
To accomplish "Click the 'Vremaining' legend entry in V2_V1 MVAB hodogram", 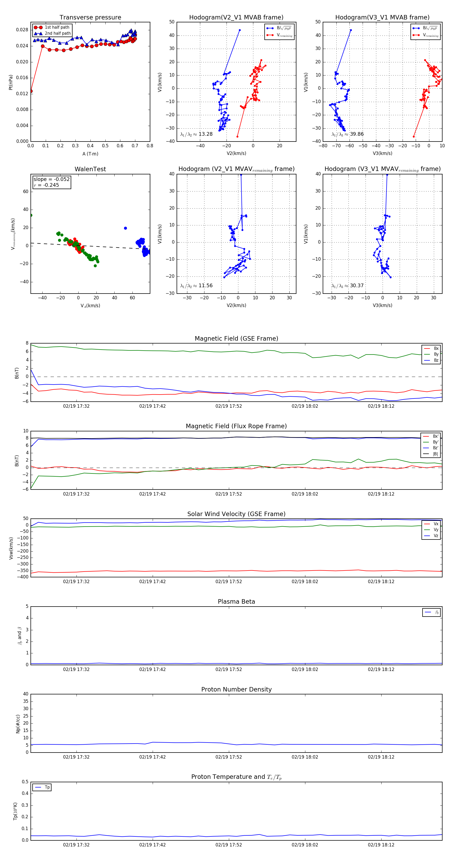I will tap(279, 35).
